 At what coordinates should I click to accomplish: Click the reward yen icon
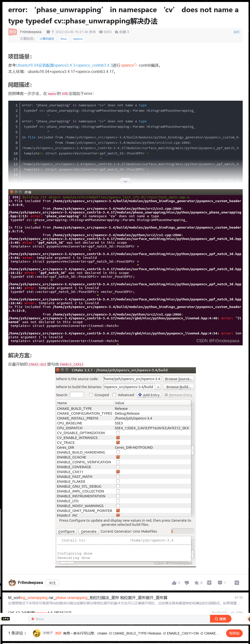pyautogui.click(x=209, y=583)
